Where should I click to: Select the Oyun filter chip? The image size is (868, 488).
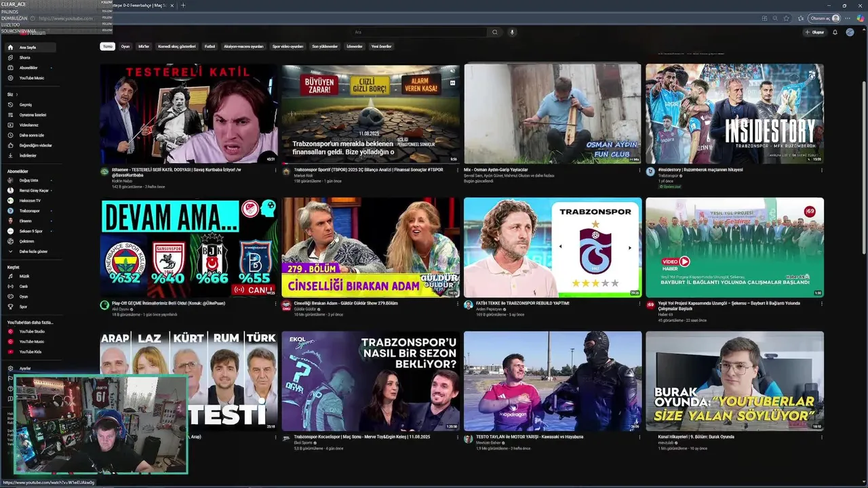[x=125, y=47]
